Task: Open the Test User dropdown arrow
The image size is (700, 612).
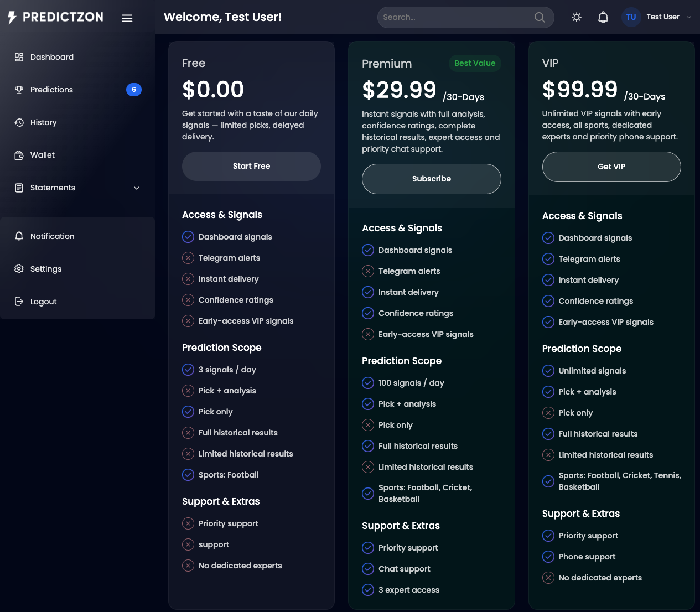Action: [x=689, y=17]
